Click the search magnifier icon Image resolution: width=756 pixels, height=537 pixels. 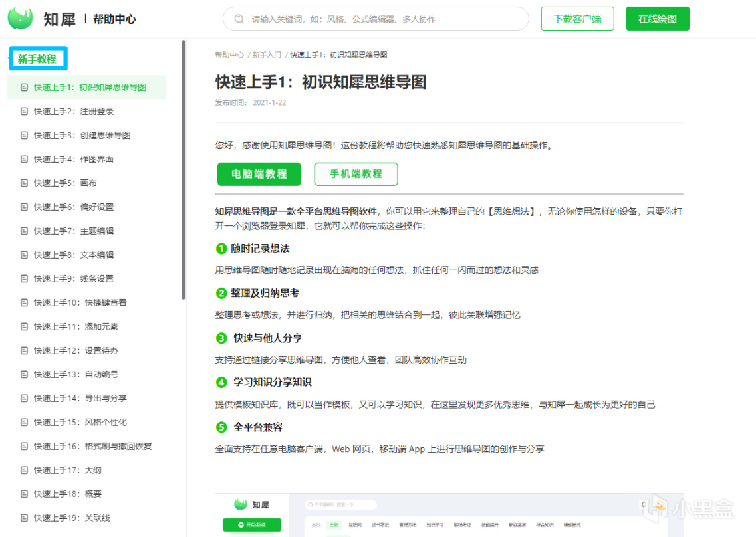[x=239, y=19]
